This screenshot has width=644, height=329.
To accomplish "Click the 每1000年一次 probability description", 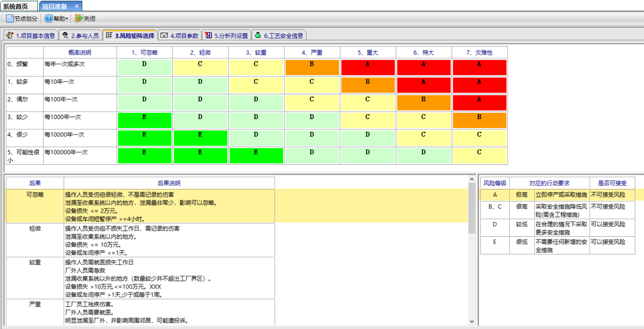I will pos(80,120).
